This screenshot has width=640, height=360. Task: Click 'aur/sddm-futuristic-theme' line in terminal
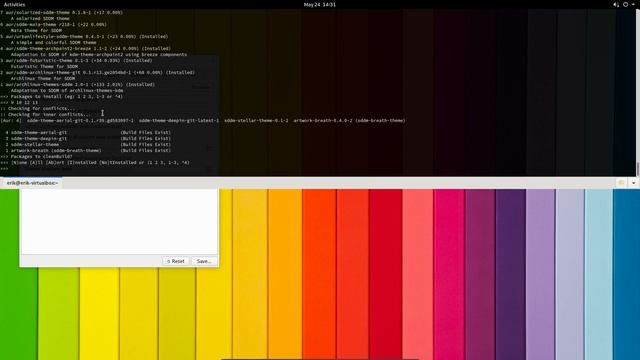point(76,60)
